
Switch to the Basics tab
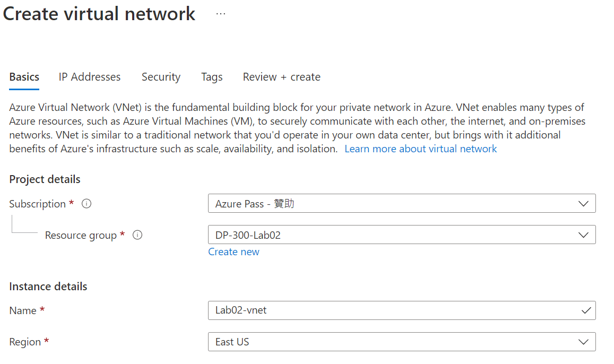(24, 77)
